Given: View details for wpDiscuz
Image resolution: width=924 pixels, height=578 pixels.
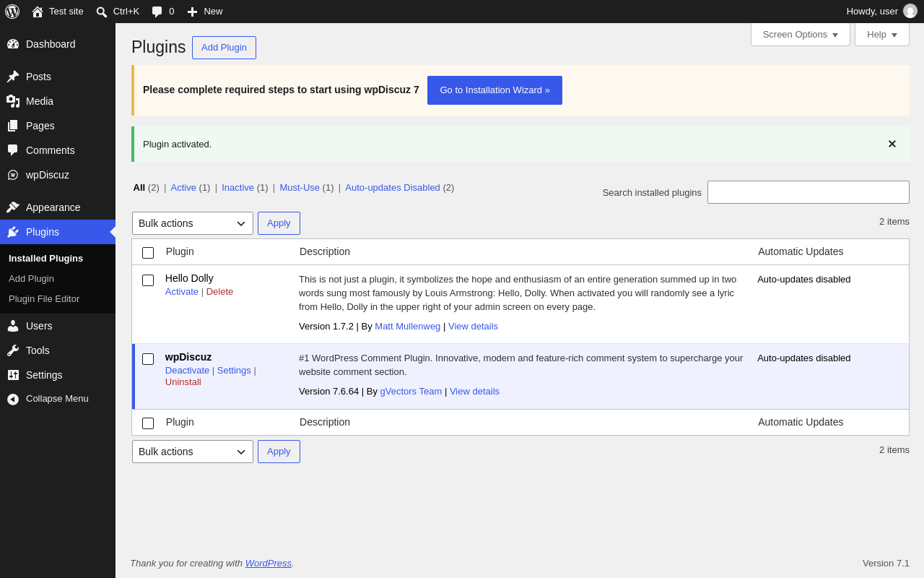Looking at the screenshot, I should point(474,392).
